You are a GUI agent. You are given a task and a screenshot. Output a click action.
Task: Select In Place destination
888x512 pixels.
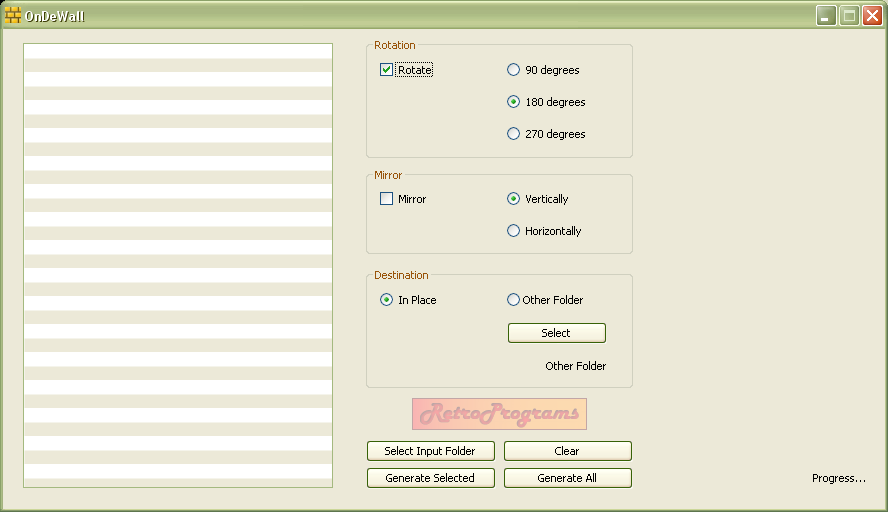(x=387, y=300)
